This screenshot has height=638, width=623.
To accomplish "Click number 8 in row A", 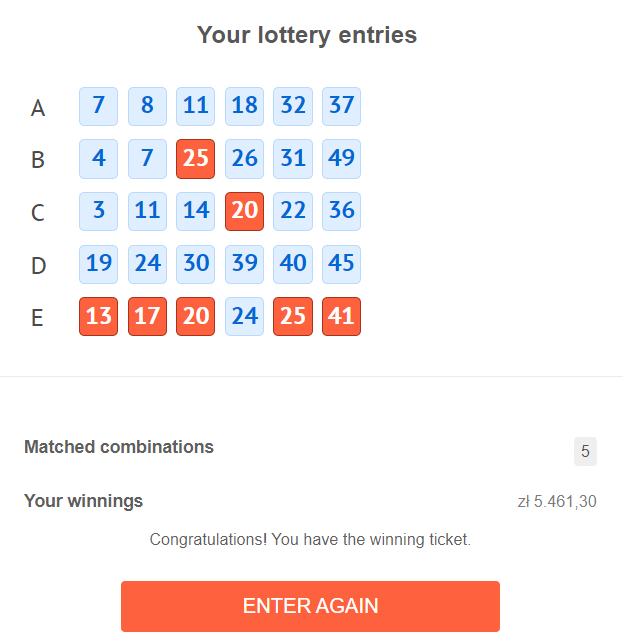I will coord(147,106).
